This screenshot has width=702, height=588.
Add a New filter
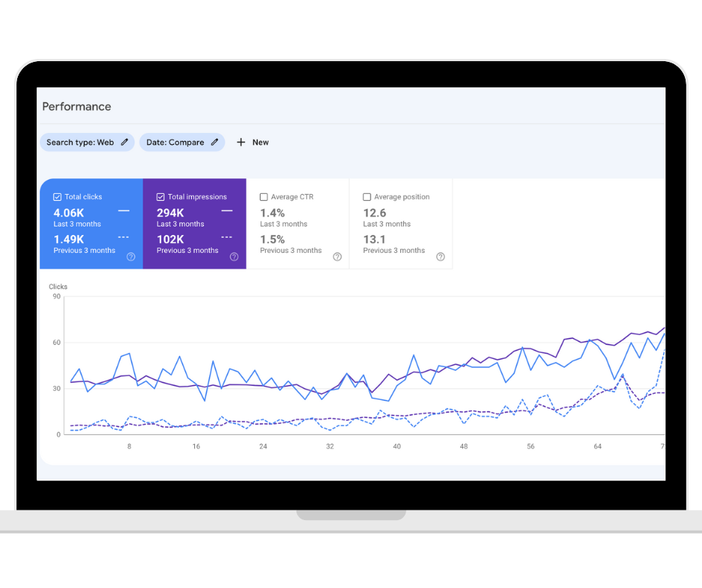click(252, 143)
